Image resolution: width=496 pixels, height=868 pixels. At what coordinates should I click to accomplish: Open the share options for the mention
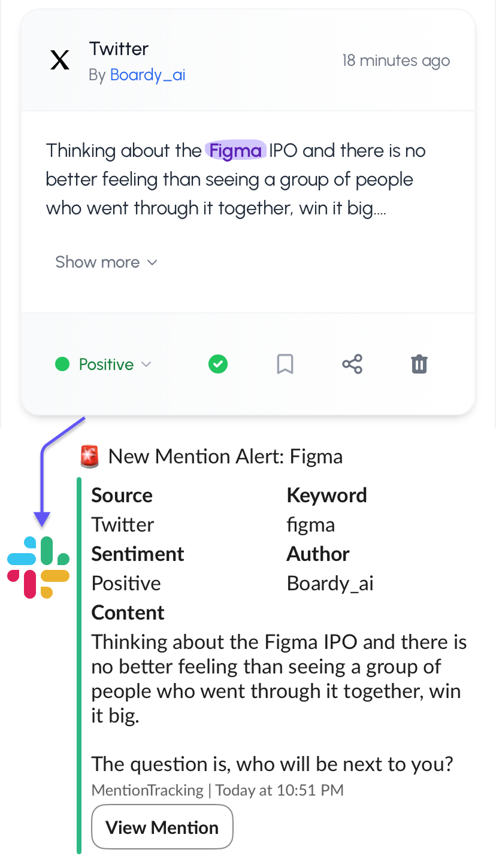[x=352, y=364]
